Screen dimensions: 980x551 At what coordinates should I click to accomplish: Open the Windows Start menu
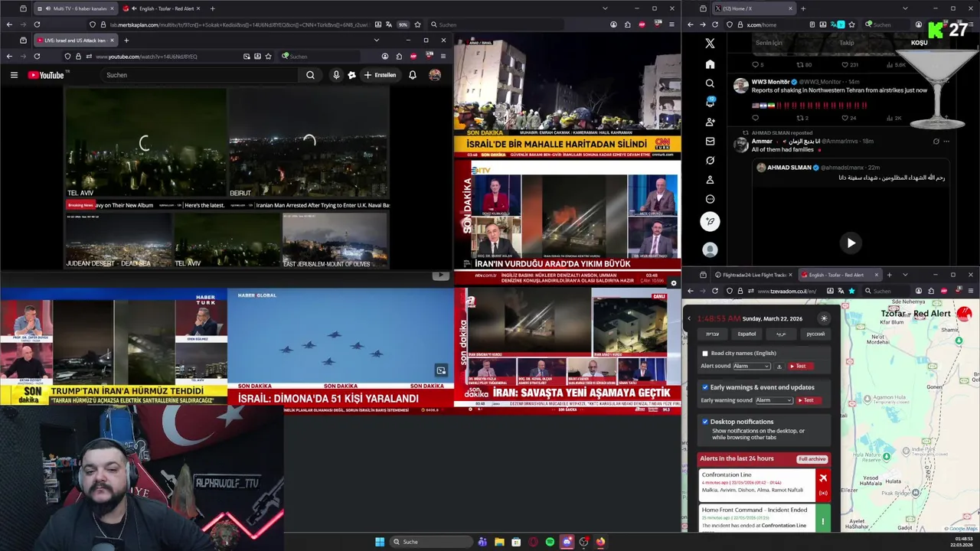point(380,542)
